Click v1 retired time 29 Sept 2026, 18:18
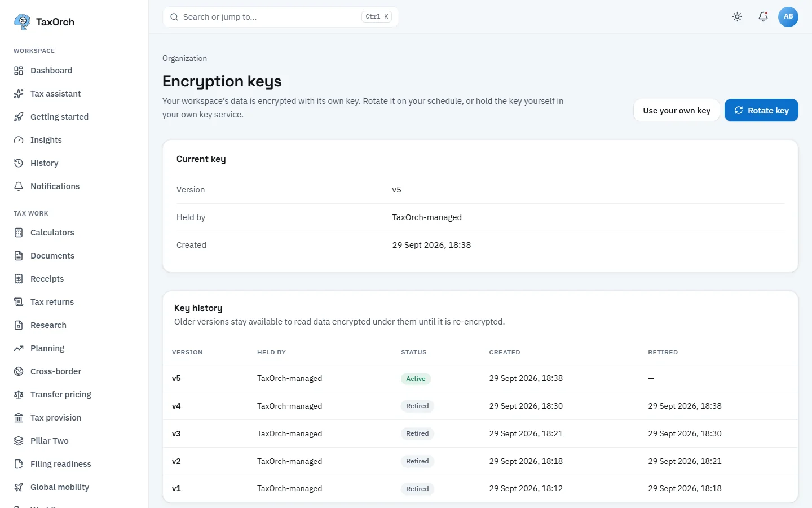The height and width of the screenshot is (508, 812). (685, 488)
